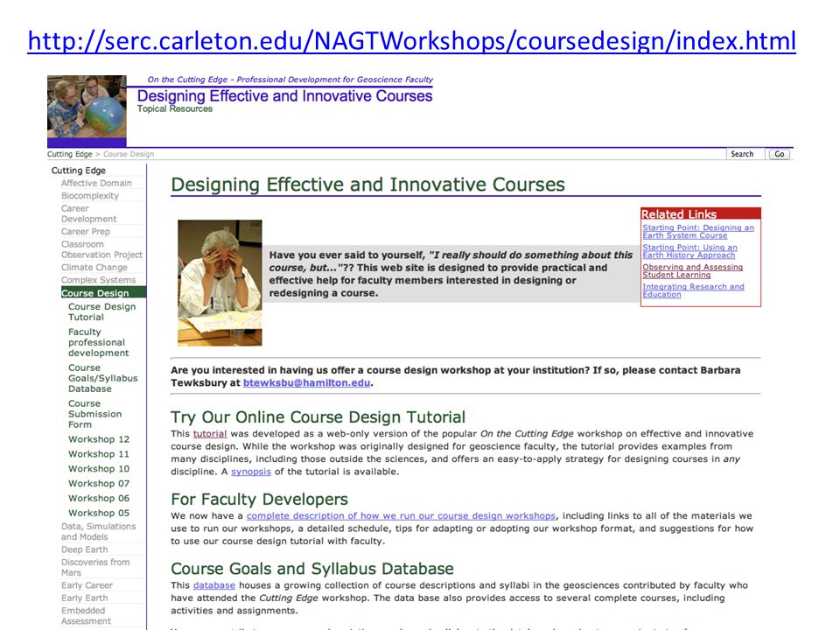Screen dimensions: 840x630
Task: Click the frustrated professor photo
Action: (220, 283)
